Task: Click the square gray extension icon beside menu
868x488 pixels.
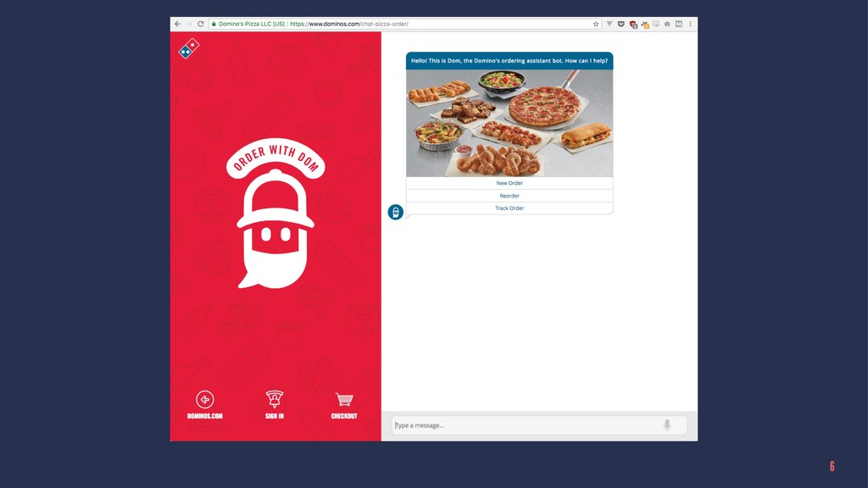Action: tap(679, 24)
